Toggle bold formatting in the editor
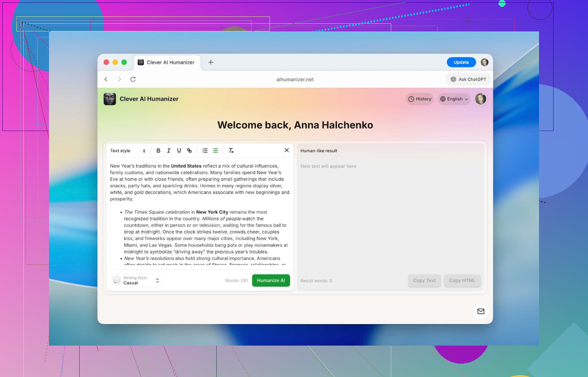Viewport: 588px width, 377px height. 158,151
